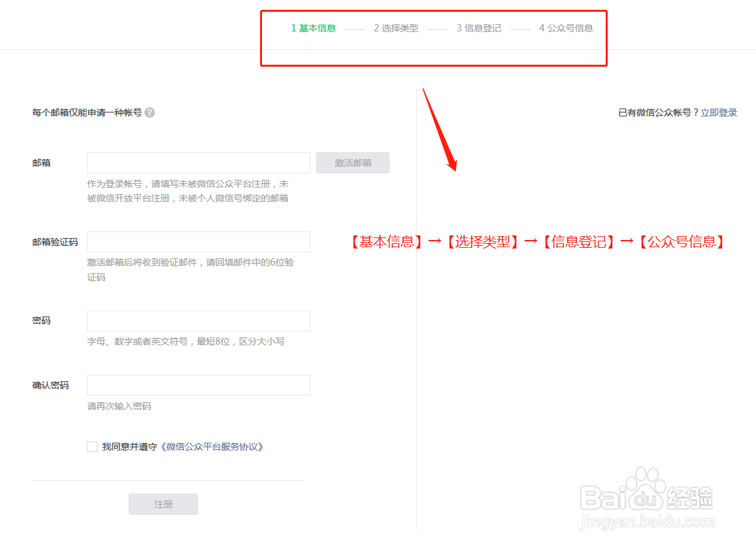Select the step 4 公众号信息 tab
This screenshot has width=756, height=548.
pos(566,29)
